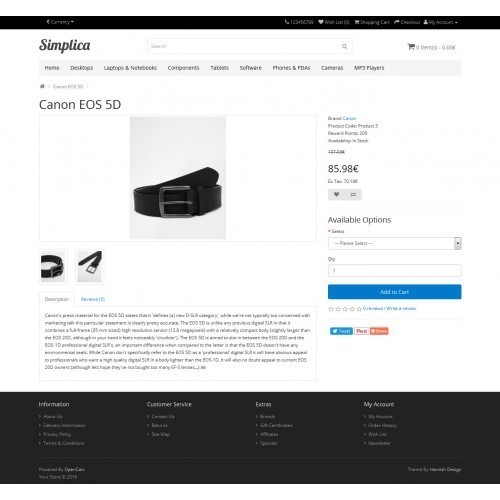Open Laptops & Notebooks menu
This screenshot has height=500, width=500.
tap(130, 68)
